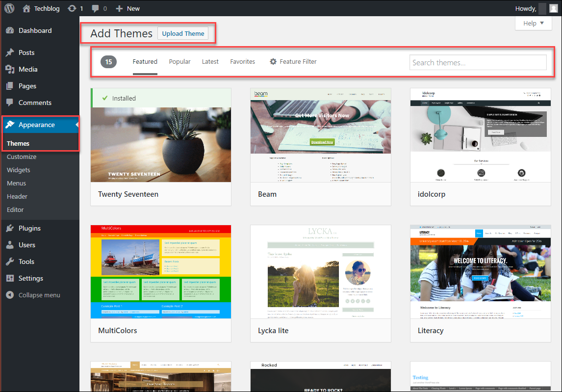Click the Techblog home icon
Screen dimensions: 562x392
[26, 9]
